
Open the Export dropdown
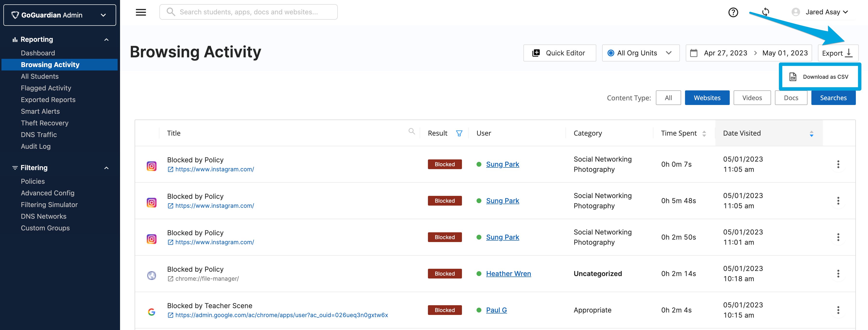[x=838, y=53]
